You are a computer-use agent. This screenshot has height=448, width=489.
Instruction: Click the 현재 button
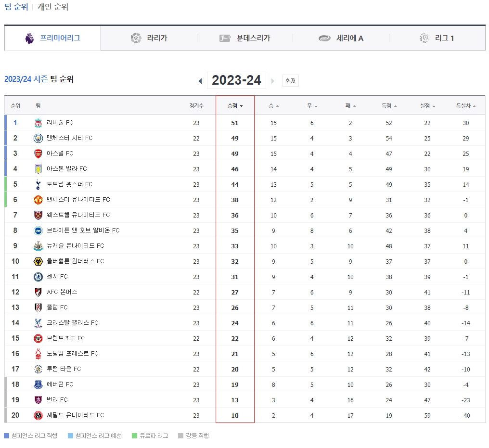pos(290,81)
